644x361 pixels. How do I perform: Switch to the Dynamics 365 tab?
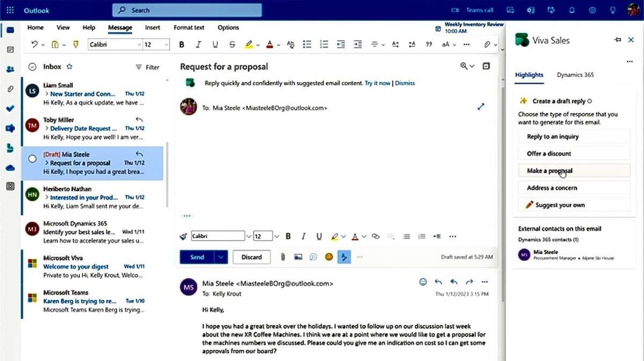pyautogui.click(x=575, y=75)
